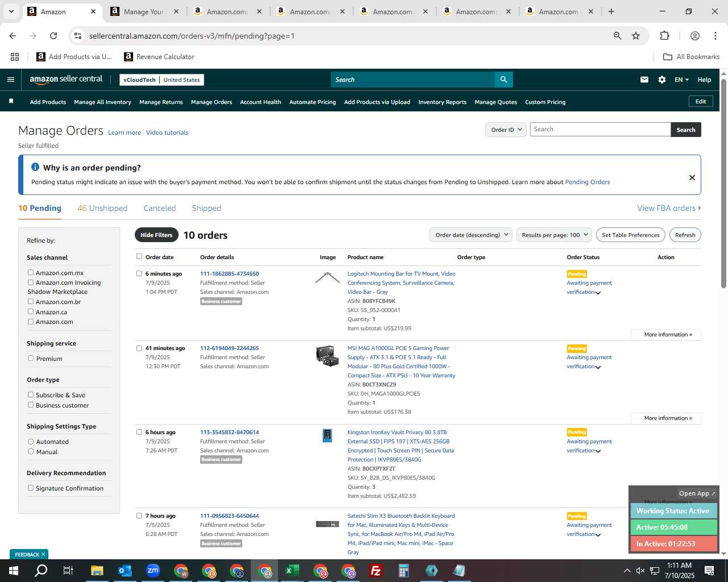Check the Signature Confirmation filter
This screenshot has height=582, width=728.
[x=31, y=488]
